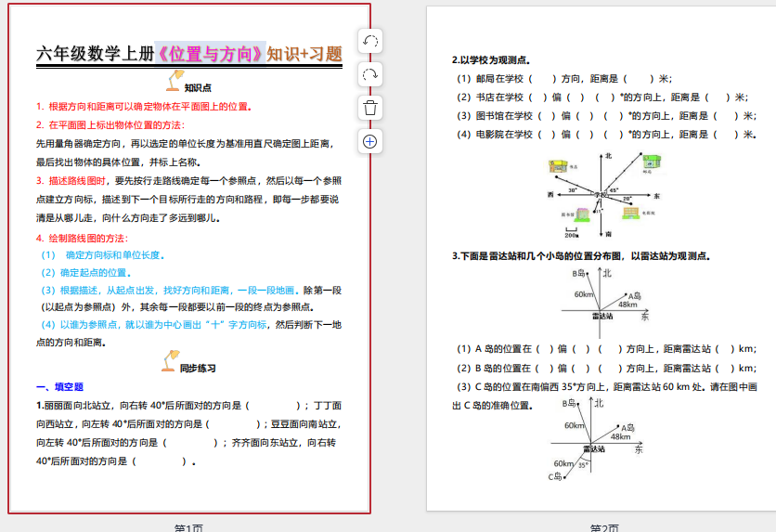Rotate page 1 clockwise
This screenshot has height=532, width=776.
(x=369, y=74)
